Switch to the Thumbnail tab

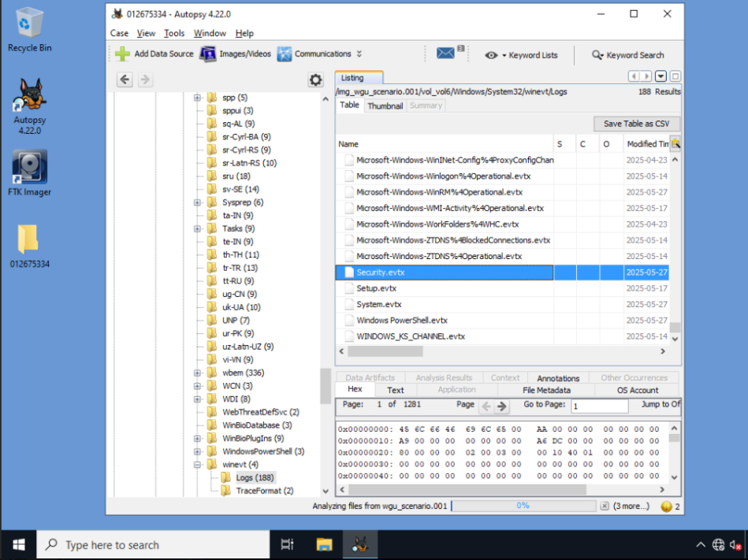coord(385,106)
